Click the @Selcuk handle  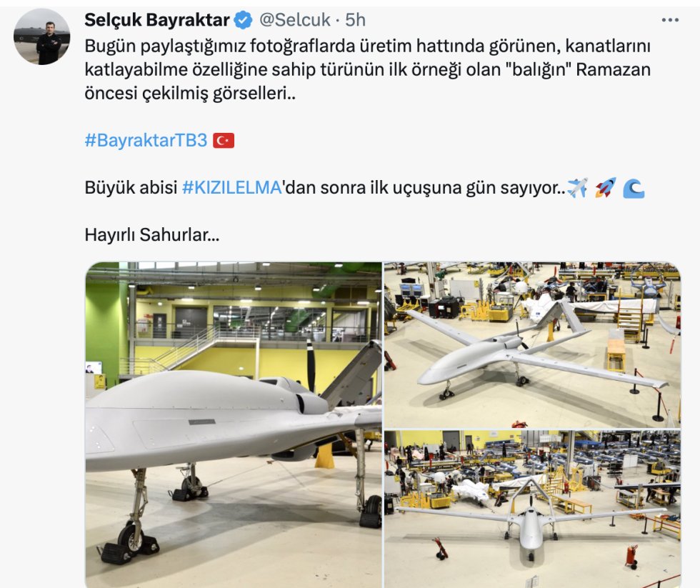pyautogui.click(x=294, y=20)
